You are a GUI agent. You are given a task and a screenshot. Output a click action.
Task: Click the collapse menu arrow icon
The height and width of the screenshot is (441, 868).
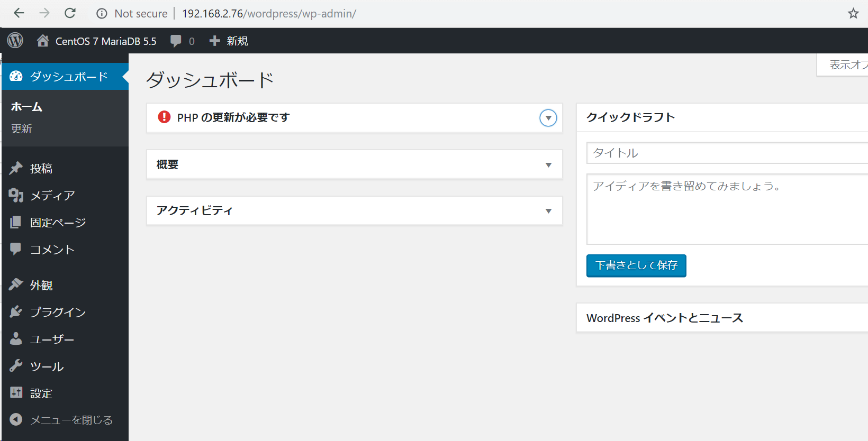click(16, 419)
